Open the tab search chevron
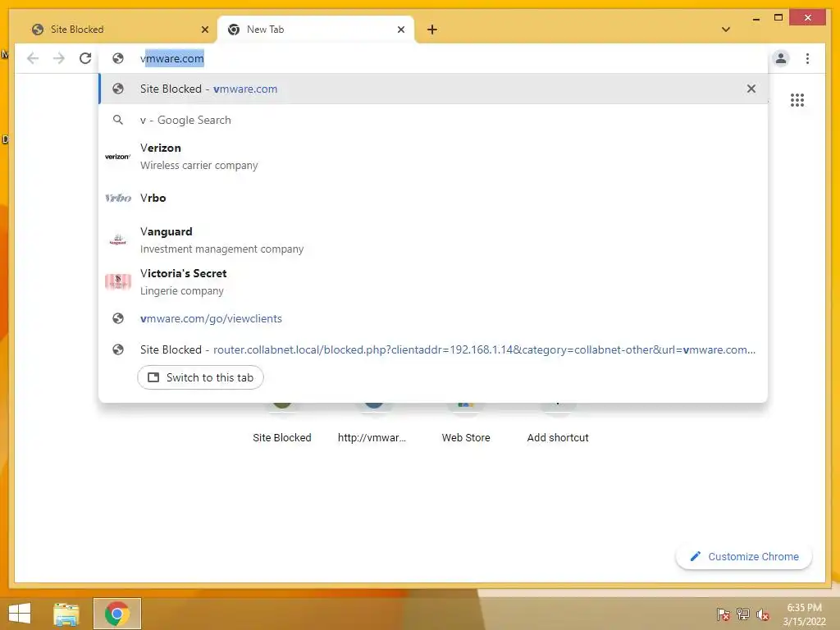The height and width of the screenshot is (630, 840). [726, 30]
